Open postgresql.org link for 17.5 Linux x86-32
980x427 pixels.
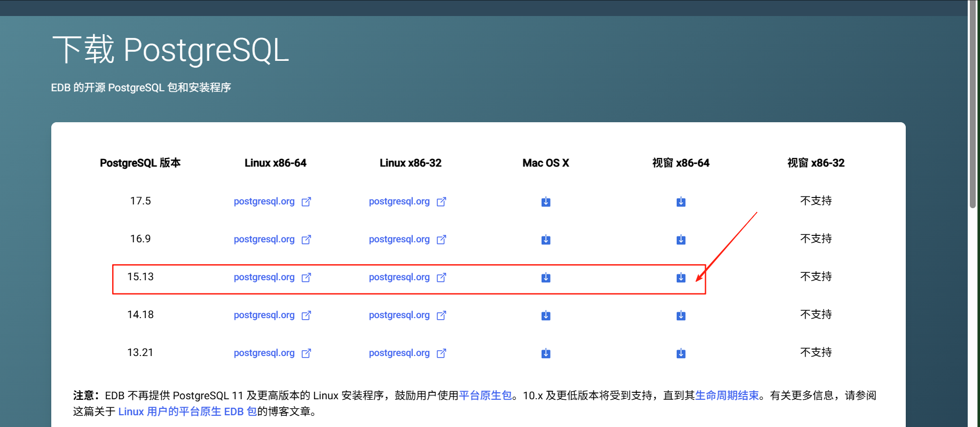(407, 202)
